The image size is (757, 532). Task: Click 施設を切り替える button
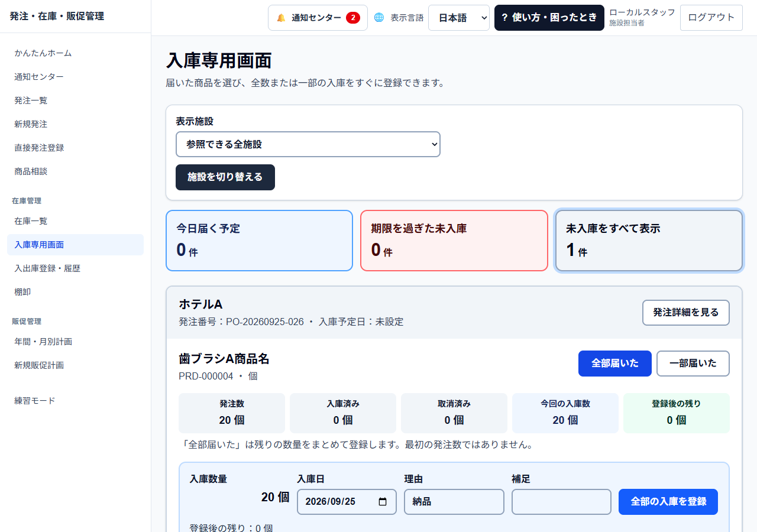[x=225, y=177]
